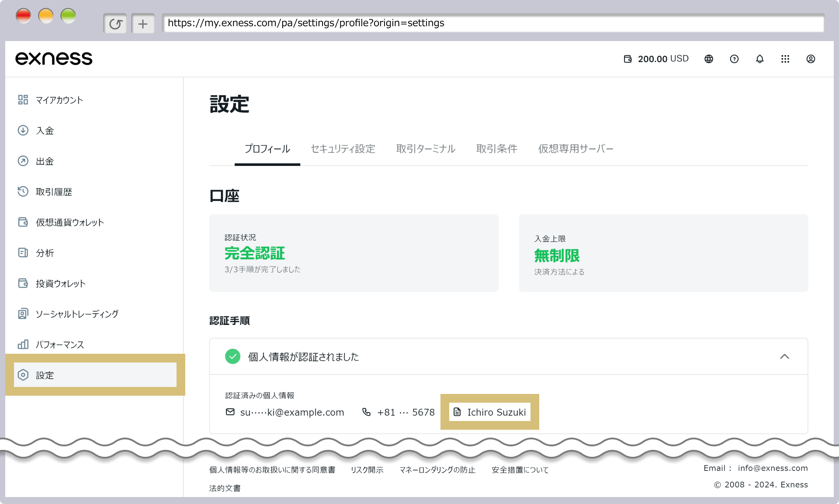Click the 完全認証 status card

coord(354,253)
